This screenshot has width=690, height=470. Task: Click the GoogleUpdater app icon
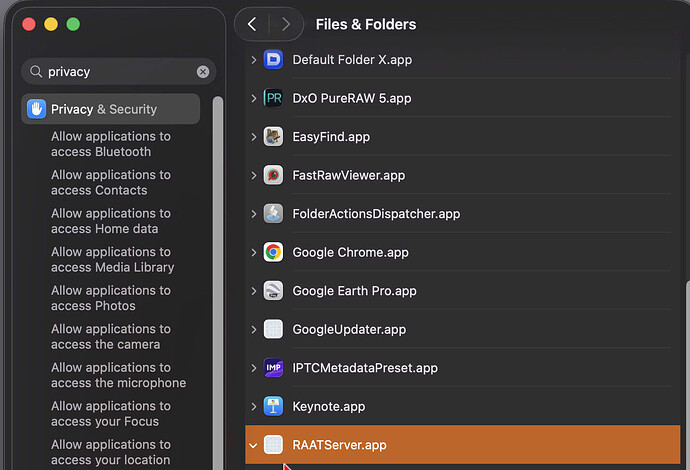[x=273, y=329]
